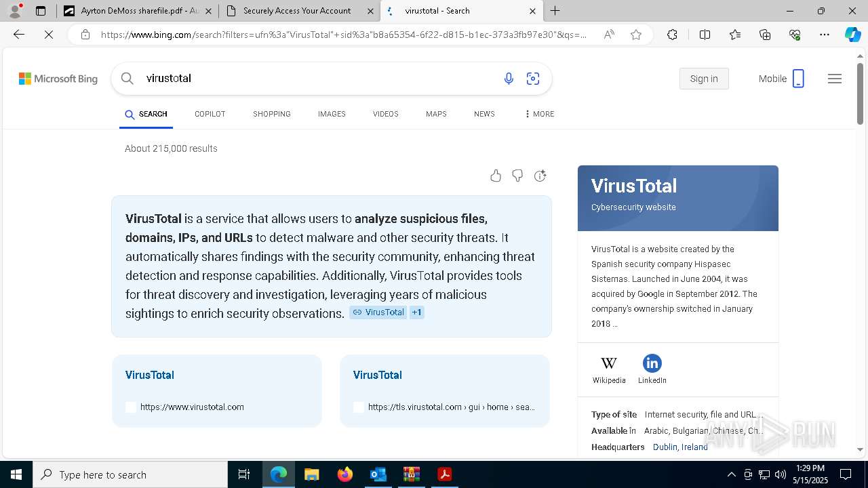Open the Dublin, Ireland headquarters link
Viewport: 868px width, 488px height.
(680, 447)
